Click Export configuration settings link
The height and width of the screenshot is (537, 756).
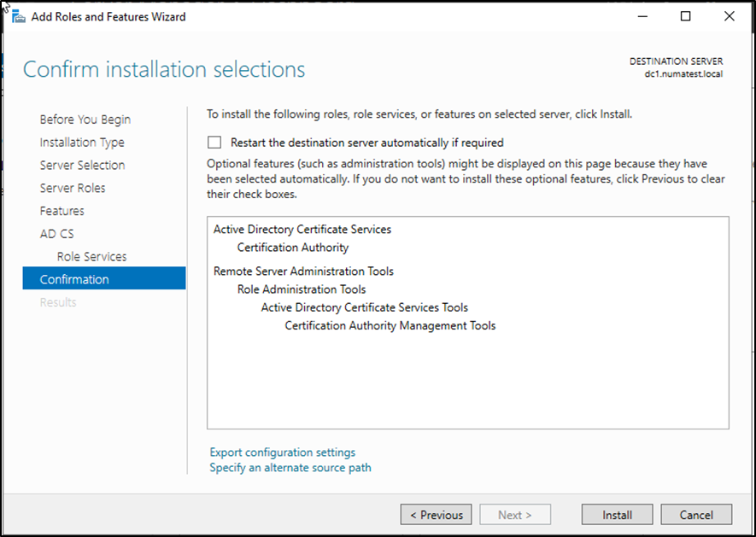282,452
